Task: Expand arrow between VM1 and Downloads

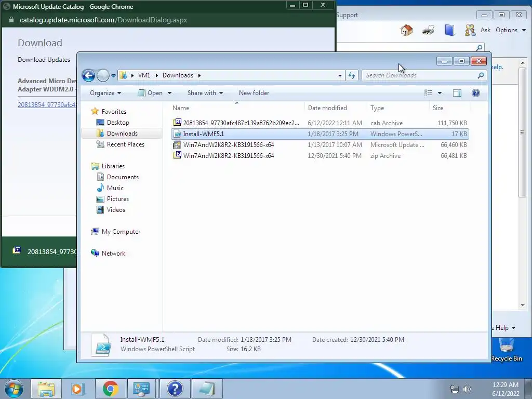Action: [x=156, y=75]
